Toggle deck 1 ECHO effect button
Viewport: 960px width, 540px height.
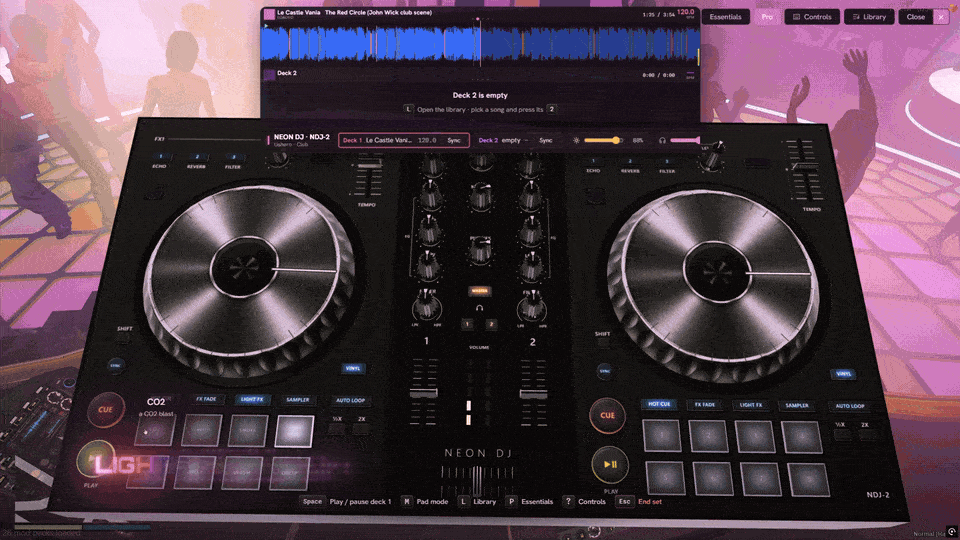coord(160,157)
